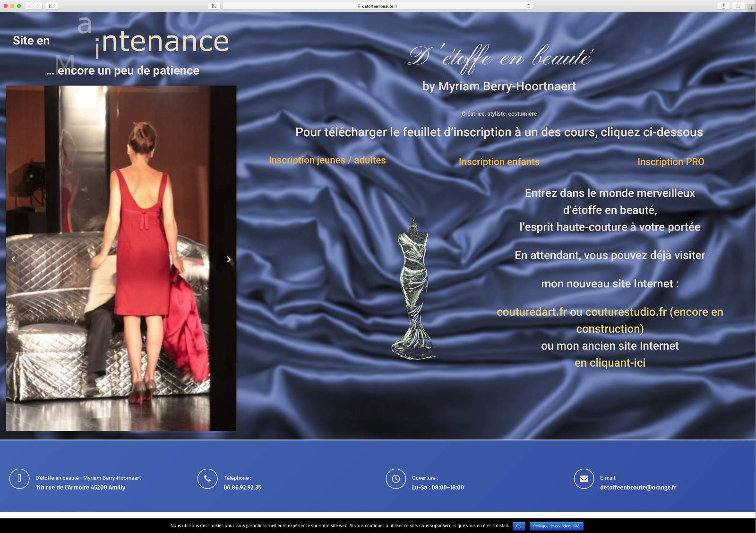
Task: Go to the previous slideshow image
Action: (14, 259)
